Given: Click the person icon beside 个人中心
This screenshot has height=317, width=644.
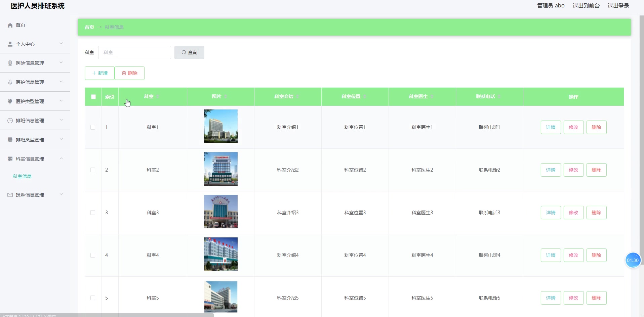Looking at the screenshot, I should pyautogui.click(x=10, y=44).
